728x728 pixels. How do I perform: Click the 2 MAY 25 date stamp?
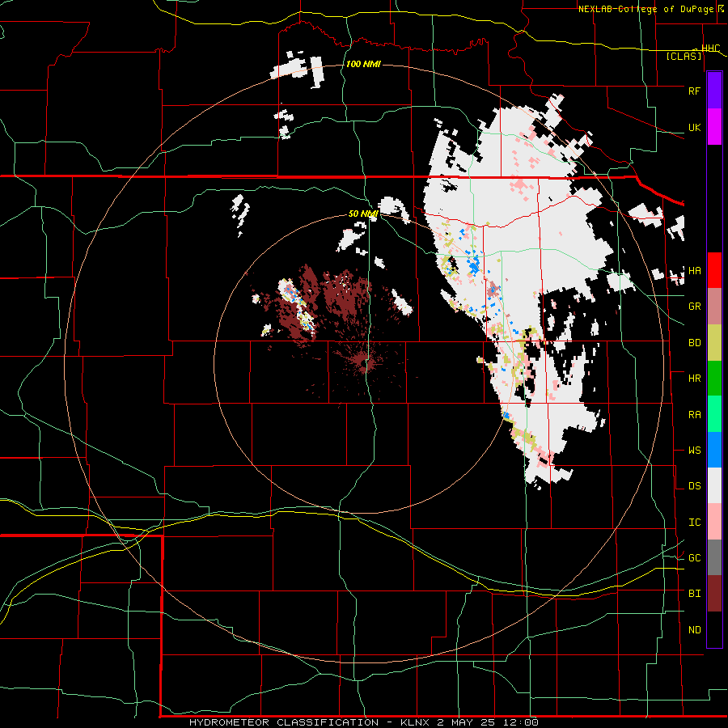click(466, 722)
